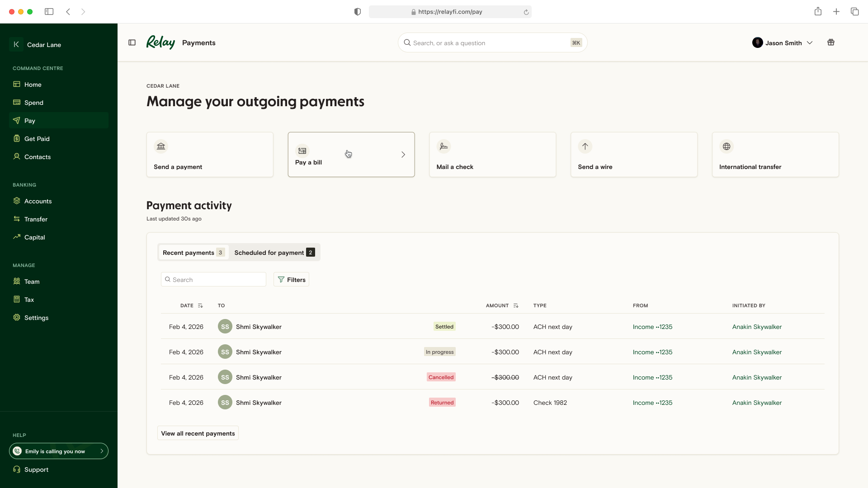Click the browser share icon
Image resolution: width=868 pixels, height=488 pixels.
point(818,12)
